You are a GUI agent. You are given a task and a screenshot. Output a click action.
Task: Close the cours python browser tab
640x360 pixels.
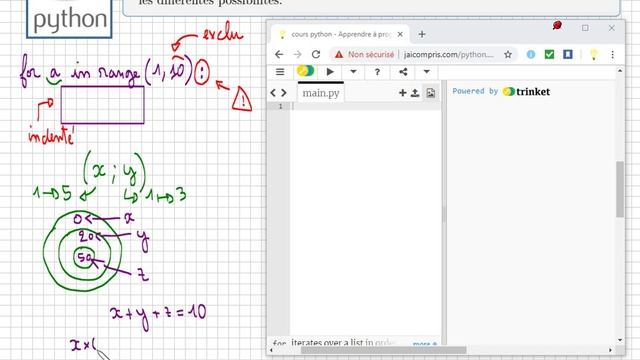tap(400, 34)
